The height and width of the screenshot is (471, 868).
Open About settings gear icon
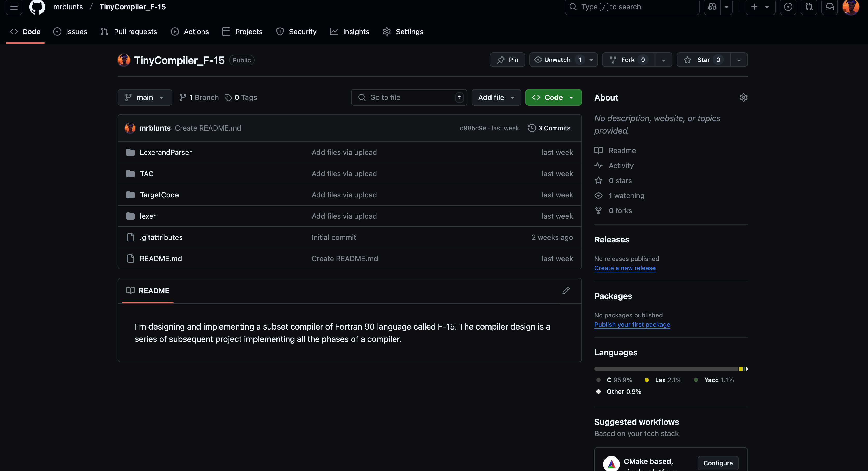point(743,98)
